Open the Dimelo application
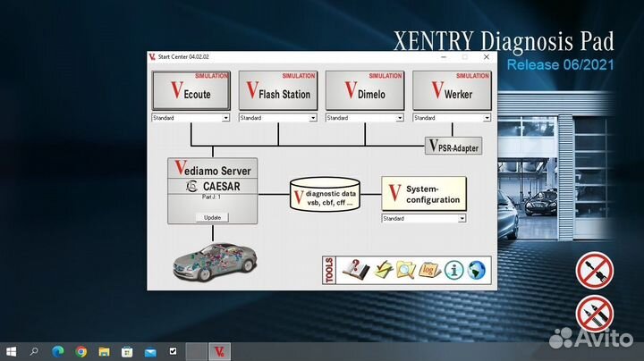Screen dimensions: 644x361 [365, 90]
